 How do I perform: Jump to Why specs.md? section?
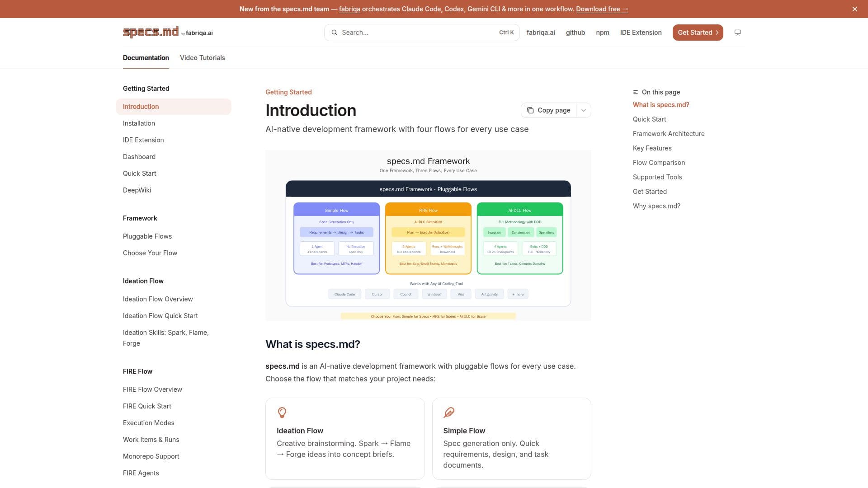click(x=656, y=206)
